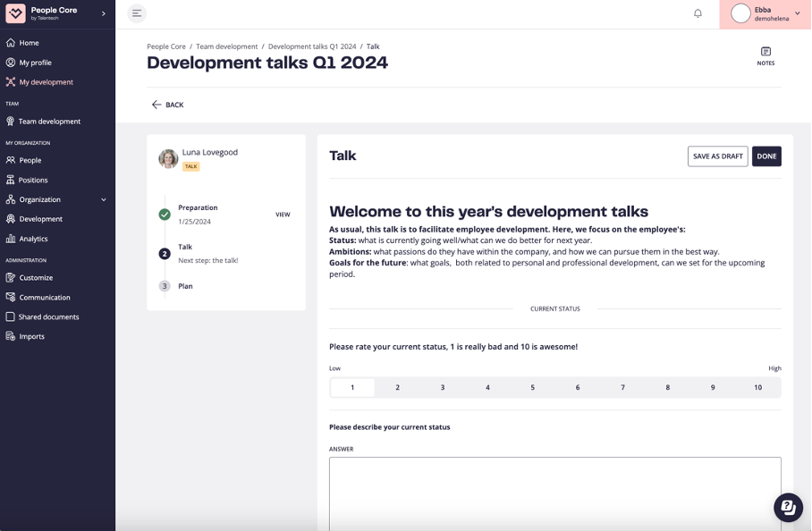This screenshot has width=812, height=531.
Task: Expand the People Core app switcher arrow
Action: pyautogui.click(x=104, y=13)
